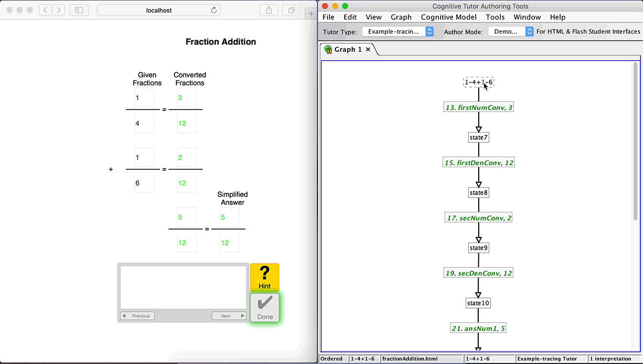Open the Safari share icon
643x364 pixels.
click(x=269, y=10)
